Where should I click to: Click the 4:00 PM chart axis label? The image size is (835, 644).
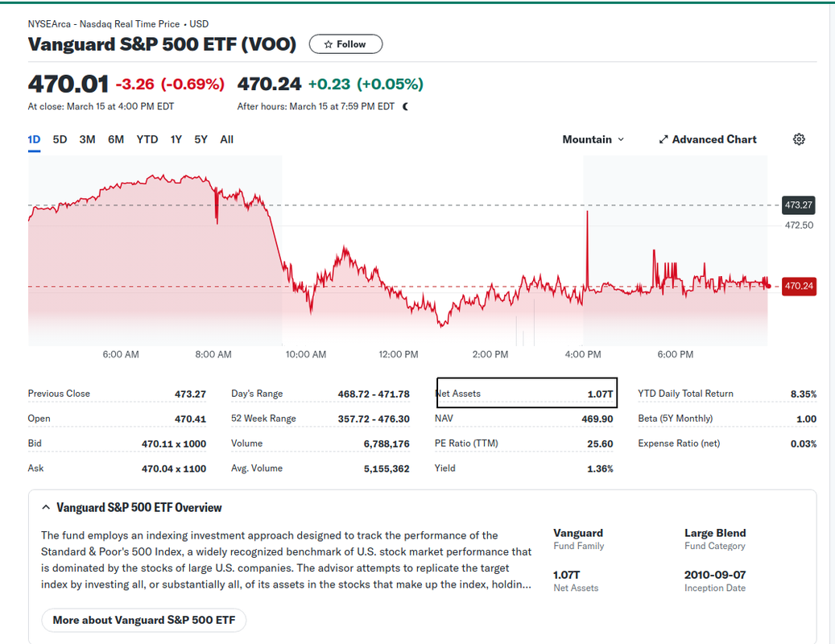583,354
